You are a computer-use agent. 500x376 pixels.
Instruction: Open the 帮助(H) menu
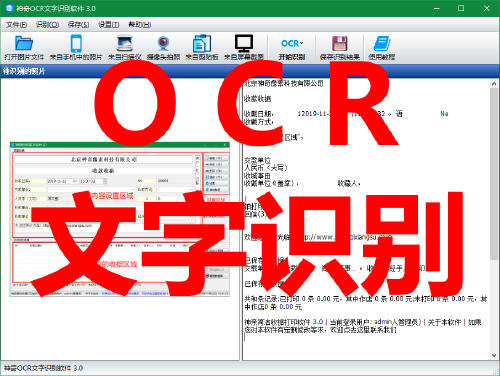140,25
